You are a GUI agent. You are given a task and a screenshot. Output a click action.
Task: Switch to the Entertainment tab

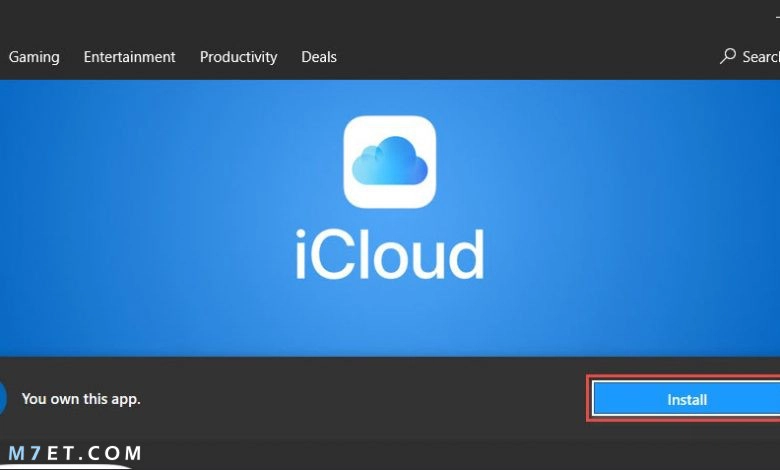coord(129,57)
